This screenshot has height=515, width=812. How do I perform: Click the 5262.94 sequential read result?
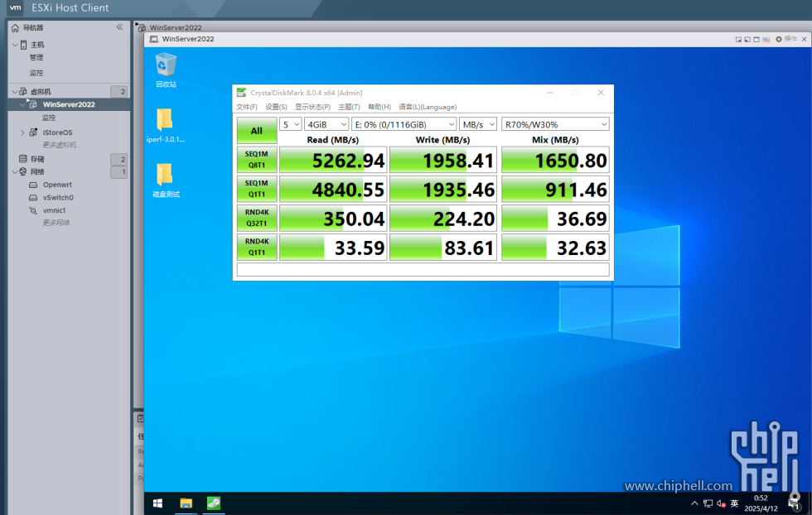coord(333,160)
